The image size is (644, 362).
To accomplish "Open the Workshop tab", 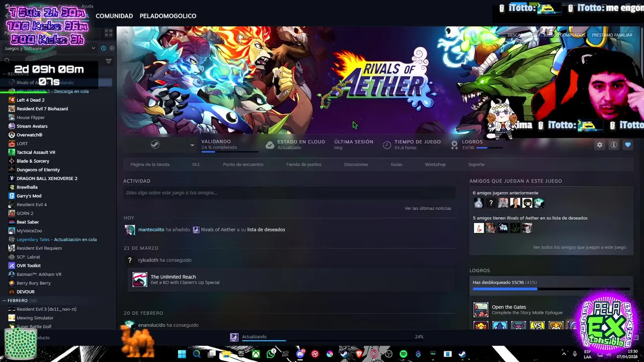I will (x=435, y=164).
